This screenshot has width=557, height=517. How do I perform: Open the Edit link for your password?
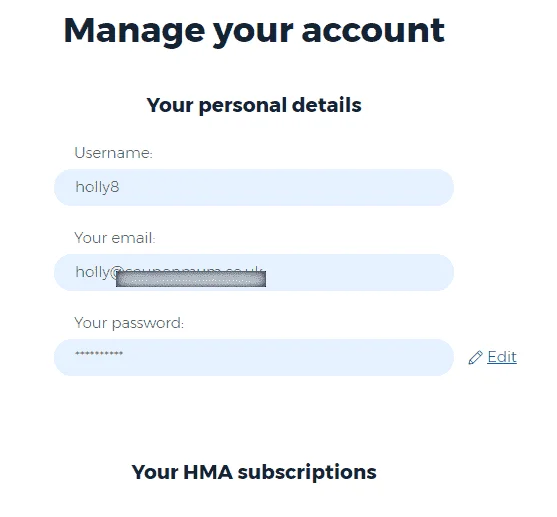pos(502,357)
